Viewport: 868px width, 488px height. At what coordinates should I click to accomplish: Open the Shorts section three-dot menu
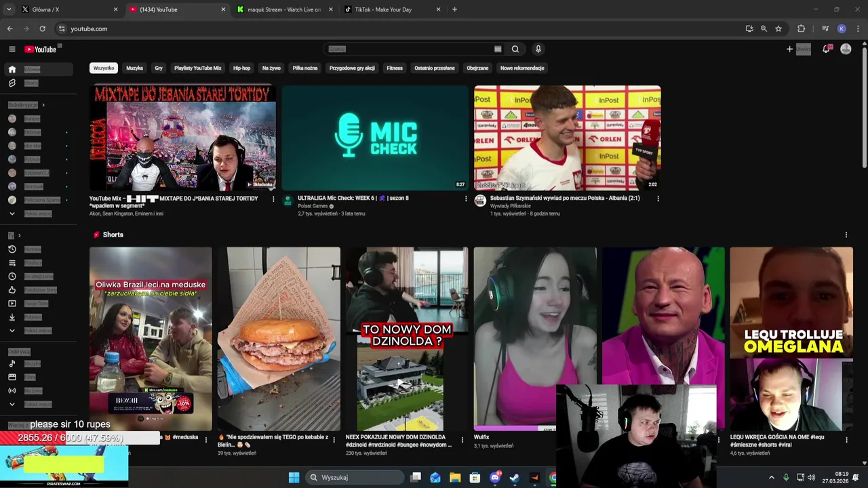pyautogui.click(x=846, y=235)
